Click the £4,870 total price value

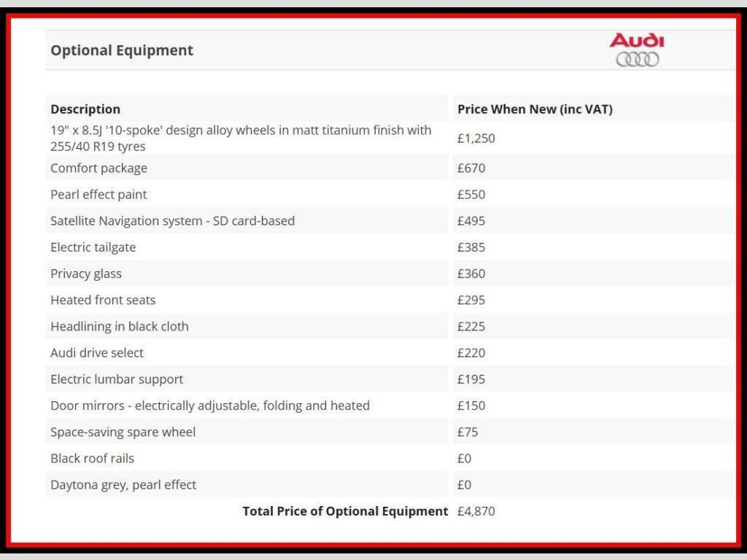pyautogui.click(x=476, y=511)
